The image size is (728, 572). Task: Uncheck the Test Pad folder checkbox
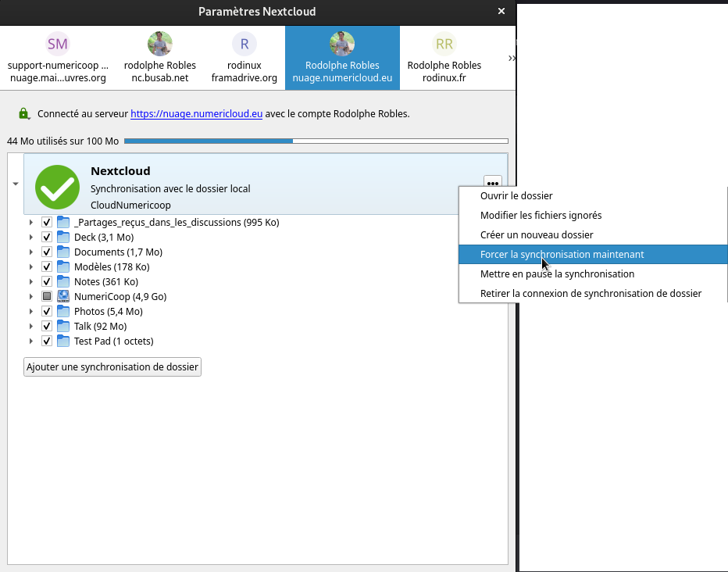tap(47, 341)
